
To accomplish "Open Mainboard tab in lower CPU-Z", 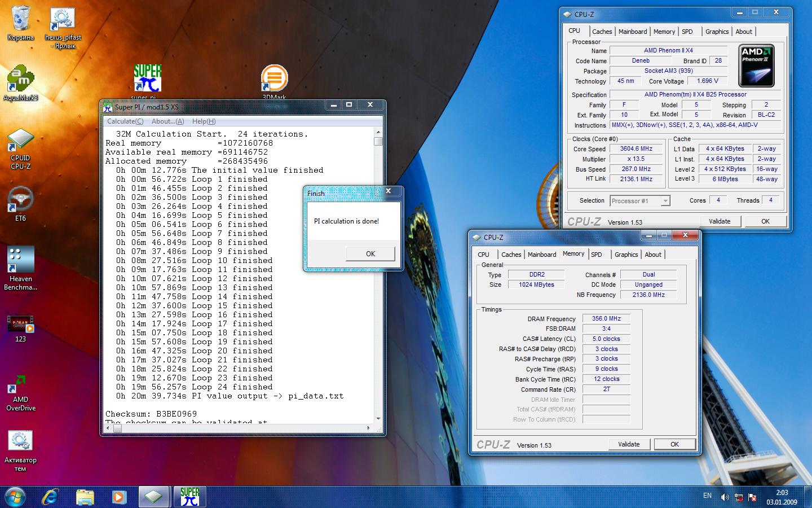I will (542, 255).
